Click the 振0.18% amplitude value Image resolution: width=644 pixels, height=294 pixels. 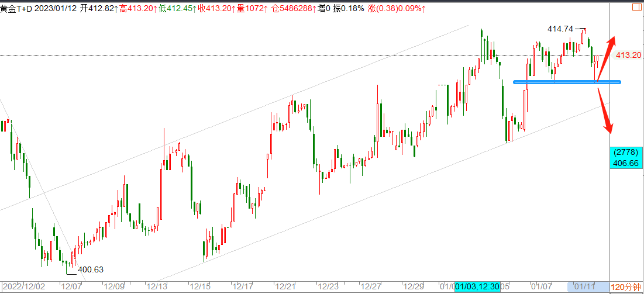point(349,9)
